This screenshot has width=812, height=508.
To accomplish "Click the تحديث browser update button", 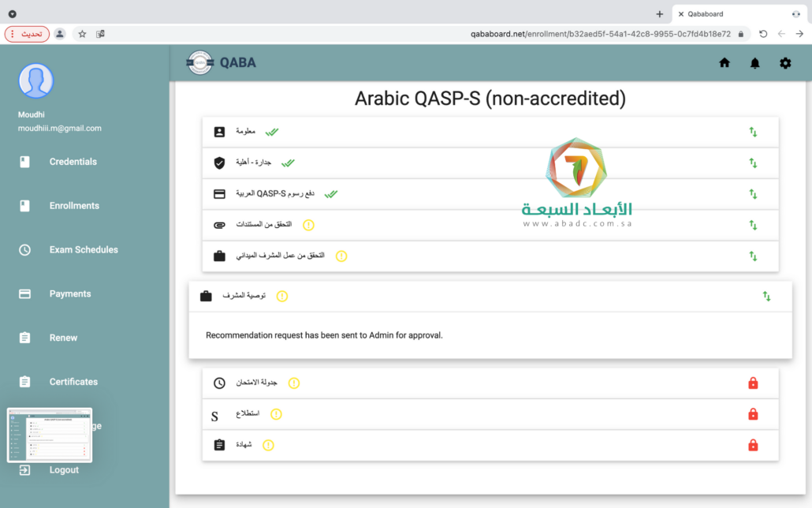I will [28, 34].
